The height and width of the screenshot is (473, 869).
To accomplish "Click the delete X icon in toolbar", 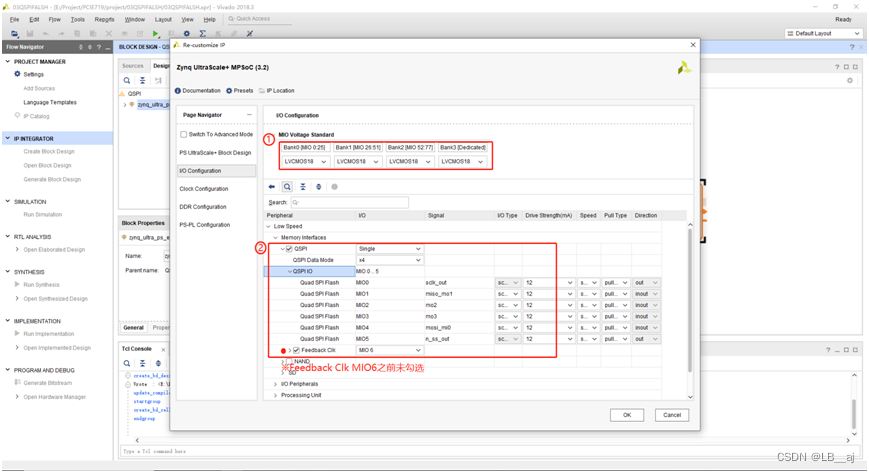I will click(x=109, y=33).
